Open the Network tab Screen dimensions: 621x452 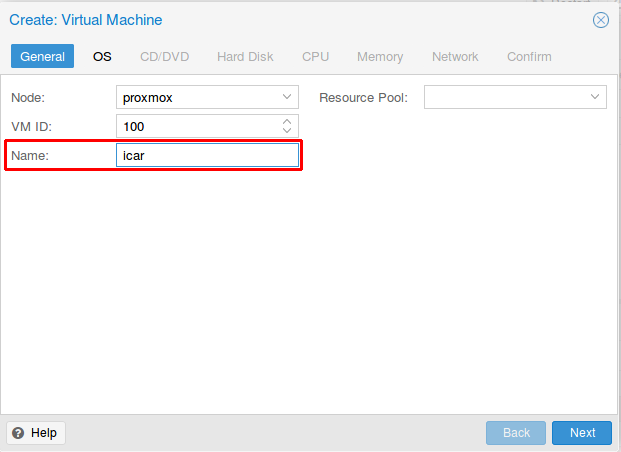(455, 57)
